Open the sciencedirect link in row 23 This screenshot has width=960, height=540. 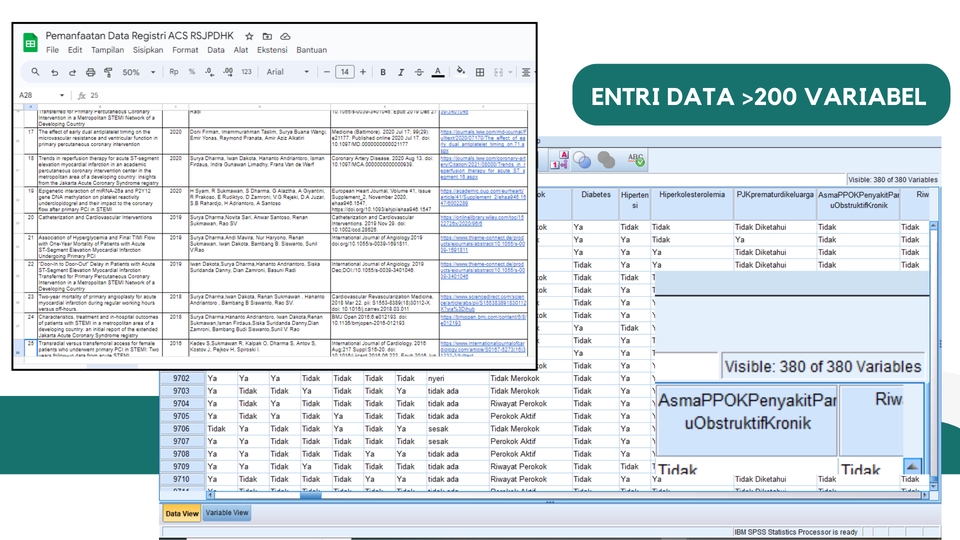(x=483, y=302)
